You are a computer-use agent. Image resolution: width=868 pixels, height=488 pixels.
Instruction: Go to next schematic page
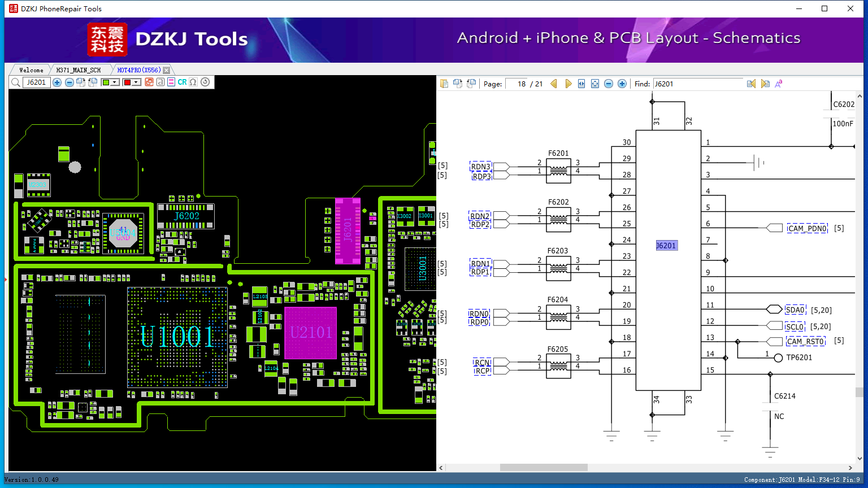click(568, 84)
